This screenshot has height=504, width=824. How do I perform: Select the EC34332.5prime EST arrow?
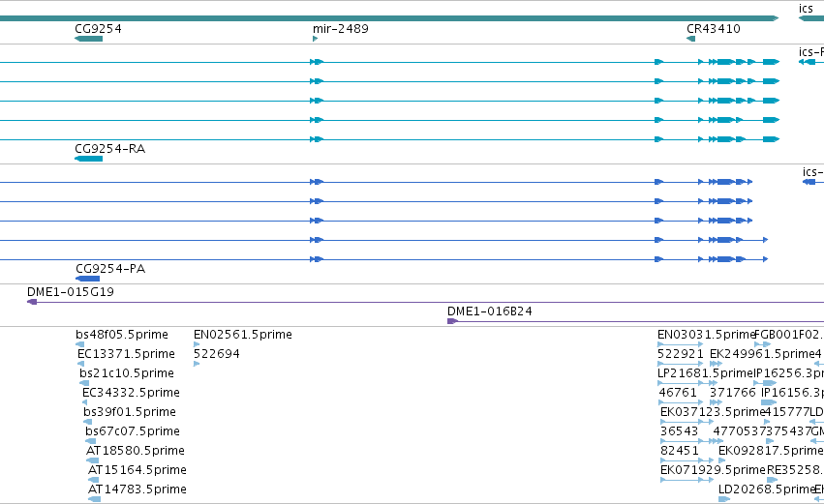[84, 402]
